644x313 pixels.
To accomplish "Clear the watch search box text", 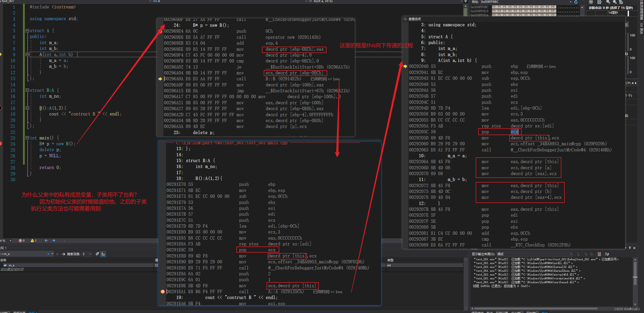I will coord(48,254).
